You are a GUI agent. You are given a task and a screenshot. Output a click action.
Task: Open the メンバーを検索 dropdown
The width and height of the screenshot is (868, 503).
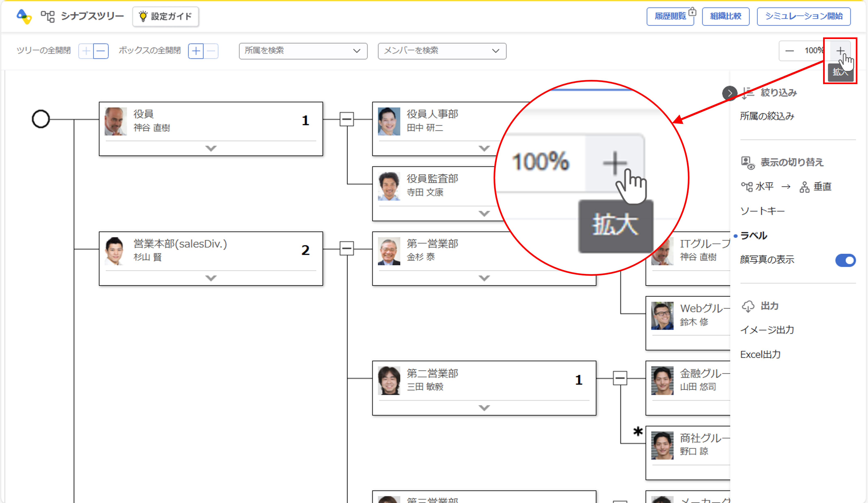click(x=442, y=51)
